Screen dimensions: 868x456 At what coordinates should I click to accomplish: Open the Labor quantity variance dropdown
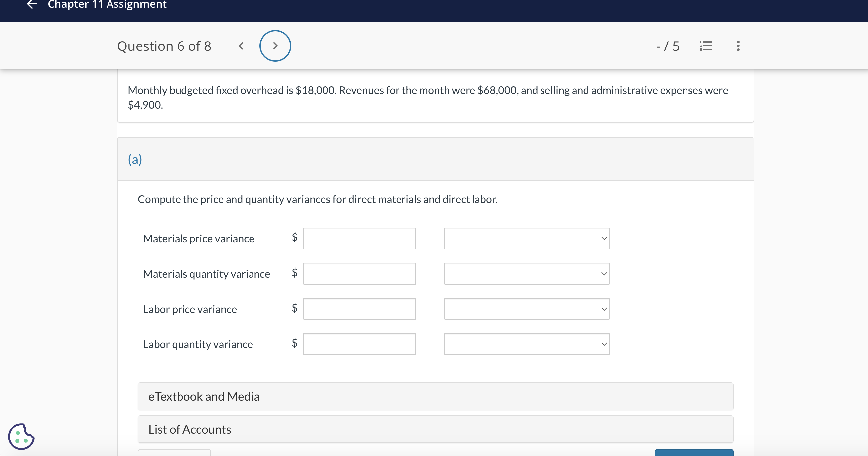(526, 344)
